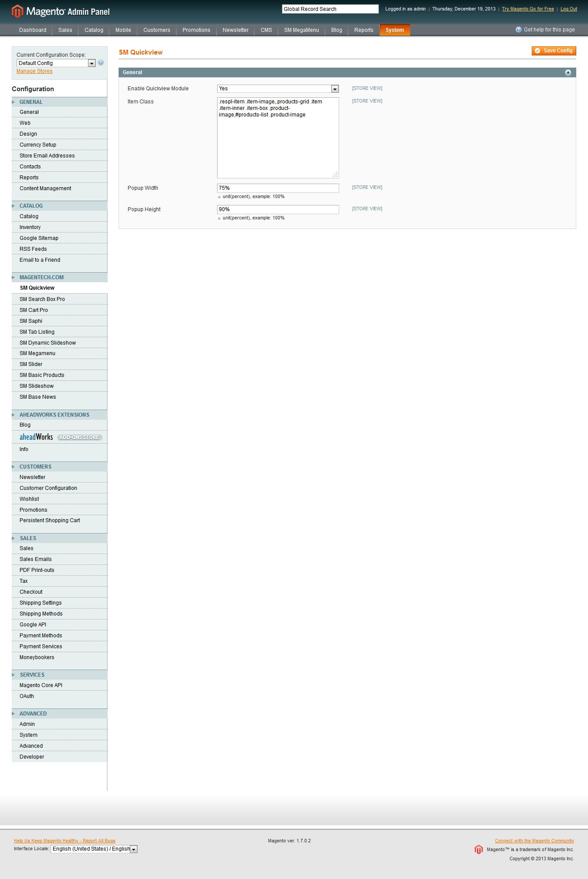This screenshot has height=879, width=588.
Task: Grab the Item Class textarea resize handle
Action: (335, 174)
